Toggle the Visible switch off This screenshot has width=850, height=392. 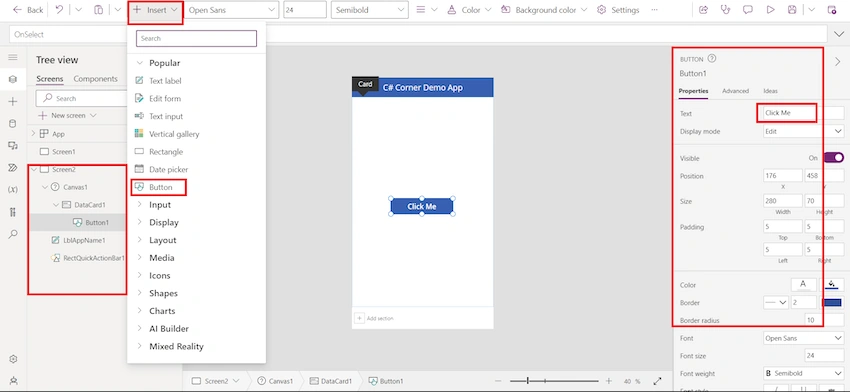pyautogui.click(x=834, y=158)
